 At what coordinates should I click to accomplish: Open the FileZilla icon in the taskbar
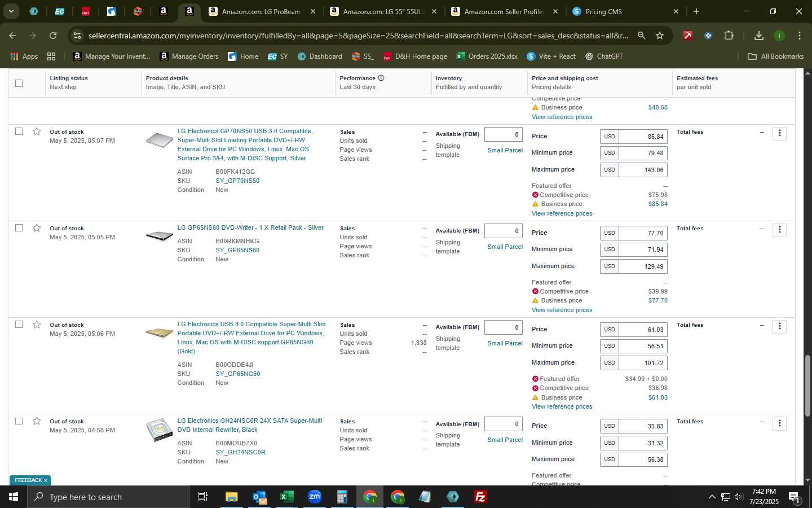(480, 497)
